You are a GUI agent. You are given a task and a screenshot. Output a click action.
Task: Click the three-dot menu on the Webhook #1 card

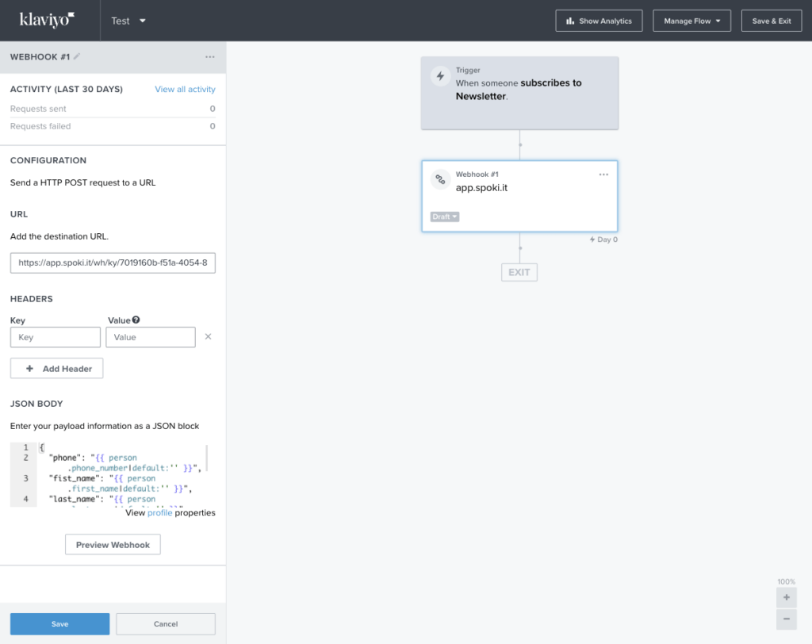point(603,174)
